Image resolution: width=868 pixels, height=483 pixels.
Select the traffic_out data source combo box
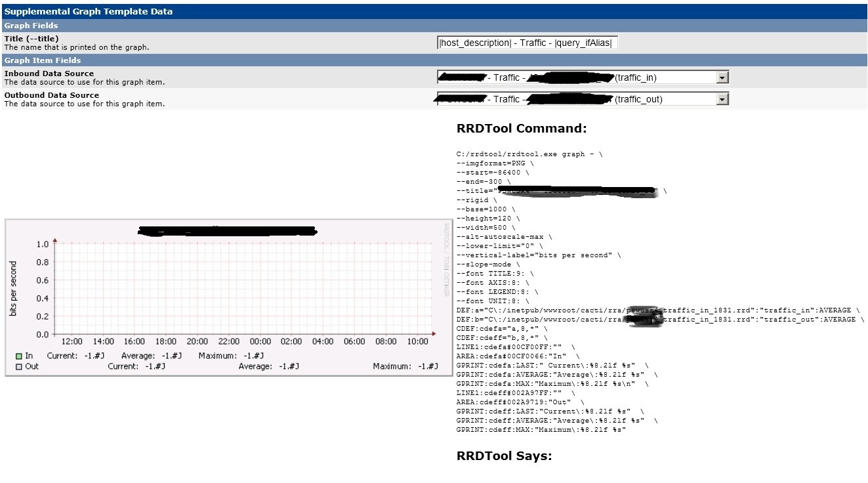point(583,99)
